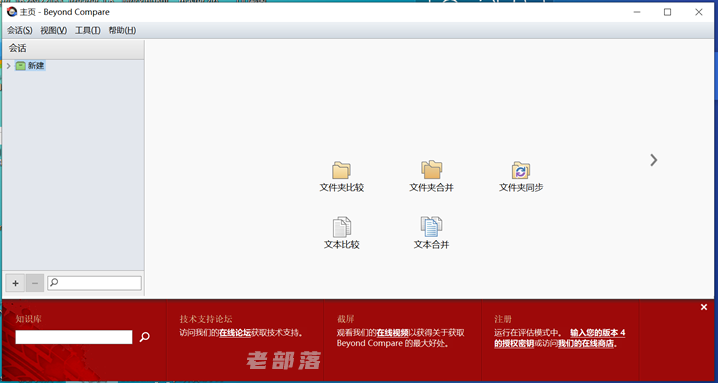Image resolution: width=718 pixels, height=383 pixels.
Task: Open the 文本比较 text compare session
Action: pos(342,233)
